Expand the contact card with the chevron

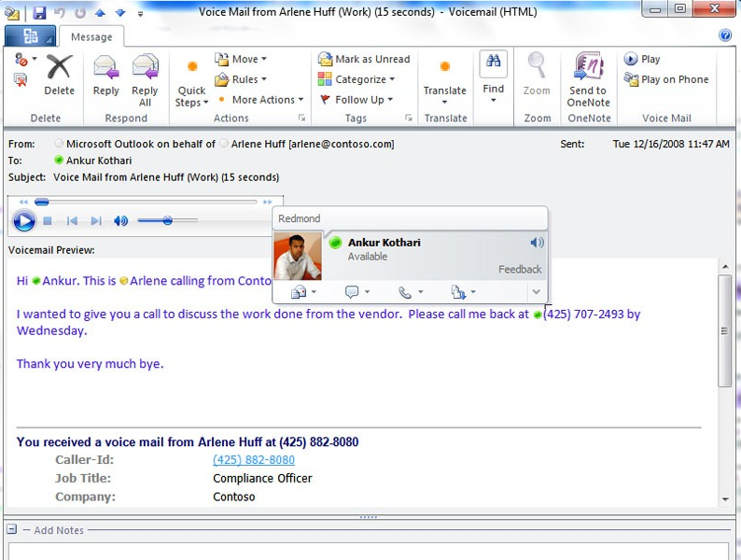tap(536, 291)
